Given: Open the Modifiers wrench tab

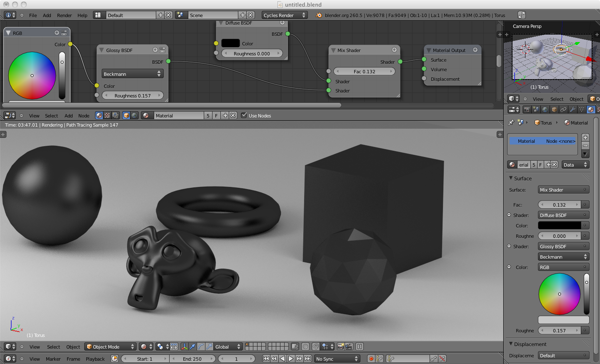Looking at the screenshot, I should pos(572,110).
